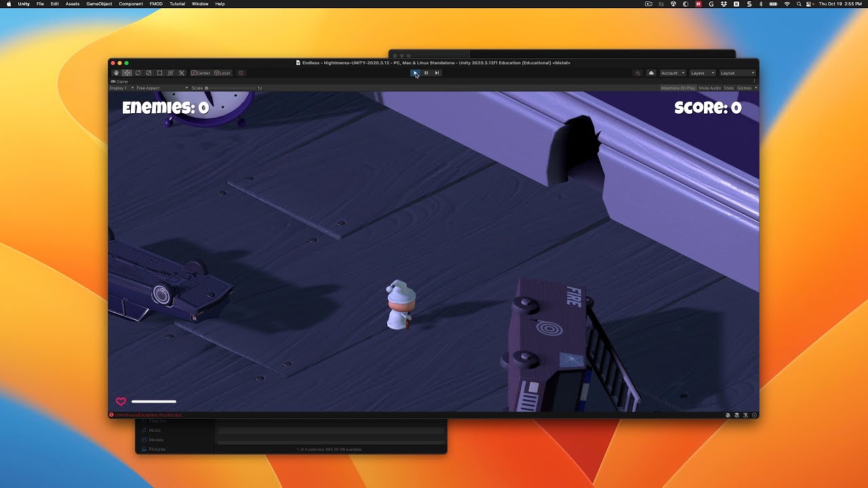The width and height of the screenshot is (868, 488).
Task: Open the Tutorial menu
Action: point(177,4)
